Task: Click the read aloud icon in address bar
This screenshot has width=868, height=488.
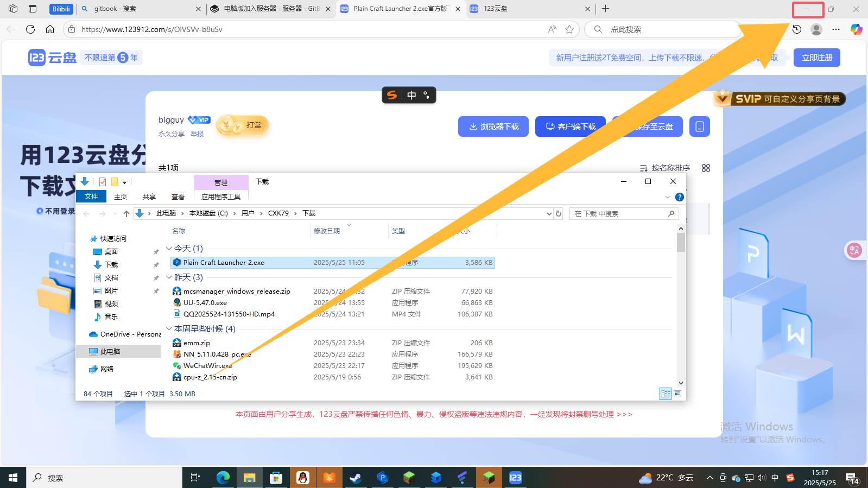Action: tap(552, 29)
